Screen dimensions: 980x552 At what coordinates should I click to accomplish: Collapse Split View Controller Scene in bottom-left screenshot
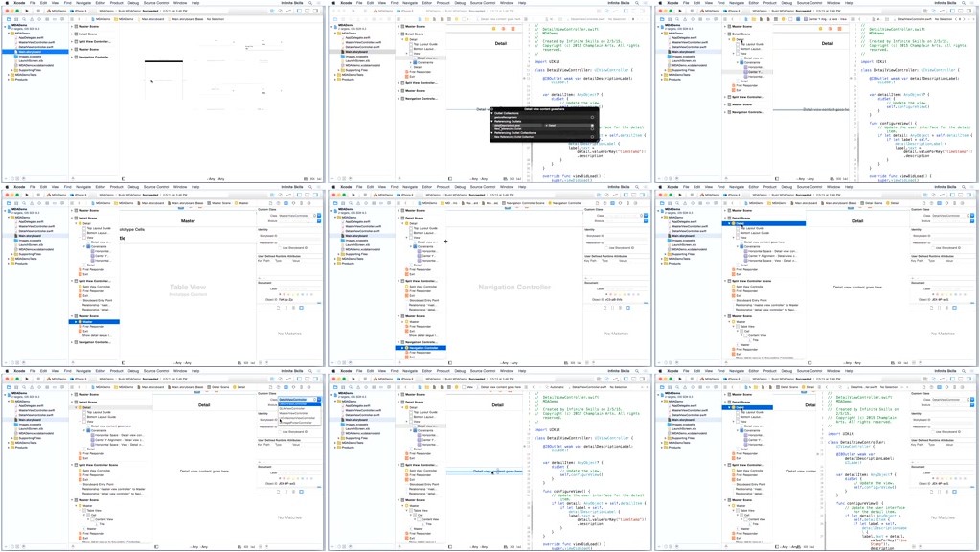click(71, 465)
